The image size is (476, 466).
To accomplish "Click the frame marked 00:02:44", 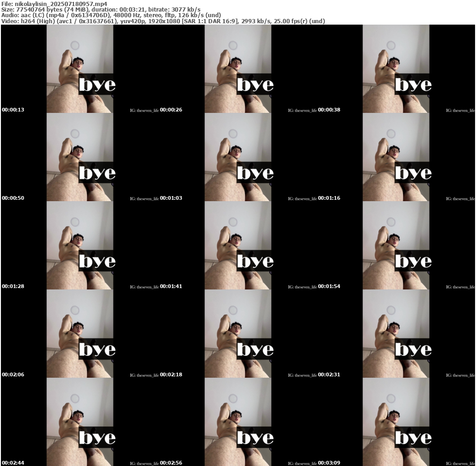I will point(80,422).
